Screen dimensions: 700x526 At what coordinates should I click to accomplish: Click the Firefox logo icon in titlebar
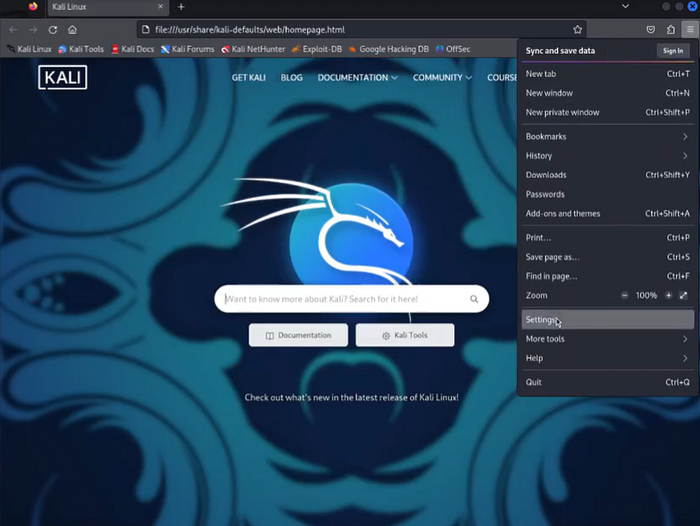tap(33, 6)
